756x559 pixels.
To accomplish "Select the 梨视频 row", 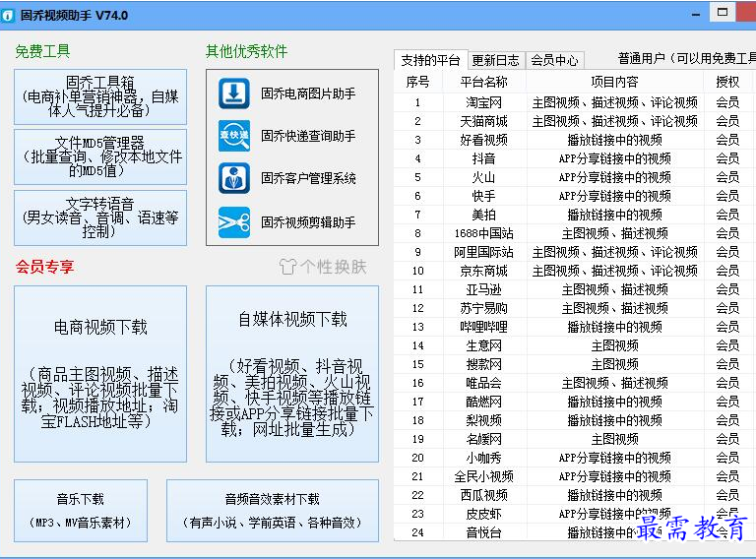I will 574,420.
